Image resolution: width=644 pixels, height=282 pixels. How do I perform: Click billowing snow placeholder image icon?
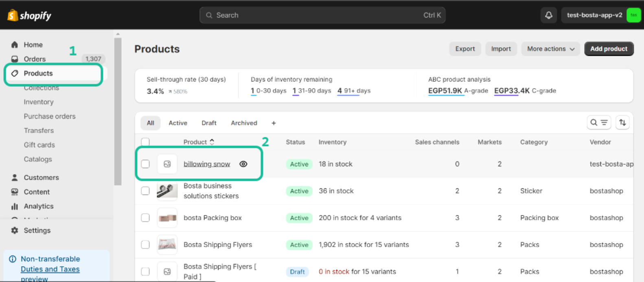[167, 164]
